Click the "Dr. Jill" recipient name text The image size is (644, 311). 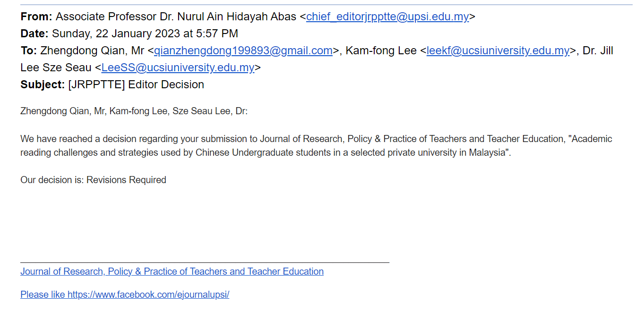tap(598, 50)
